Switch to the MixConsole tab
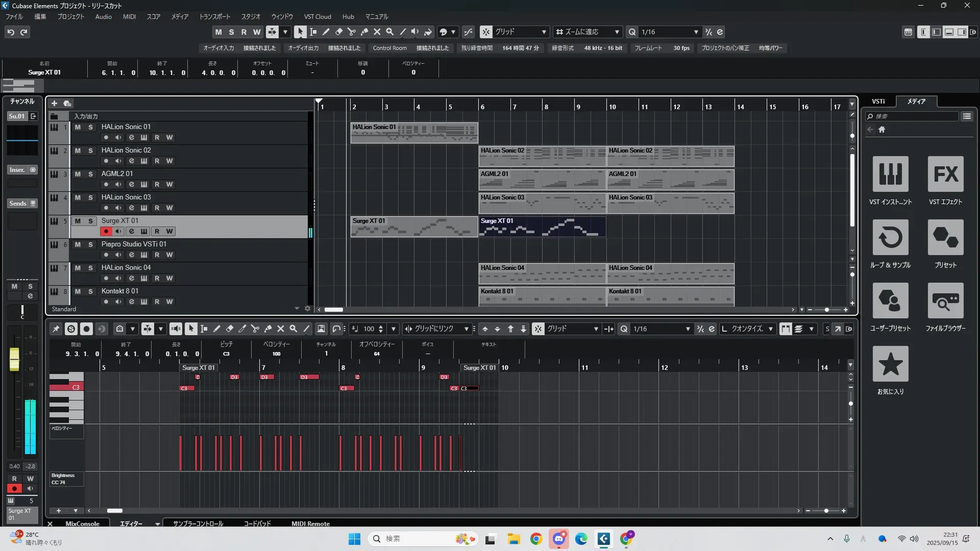980x551 pixels. click(82, 523)
